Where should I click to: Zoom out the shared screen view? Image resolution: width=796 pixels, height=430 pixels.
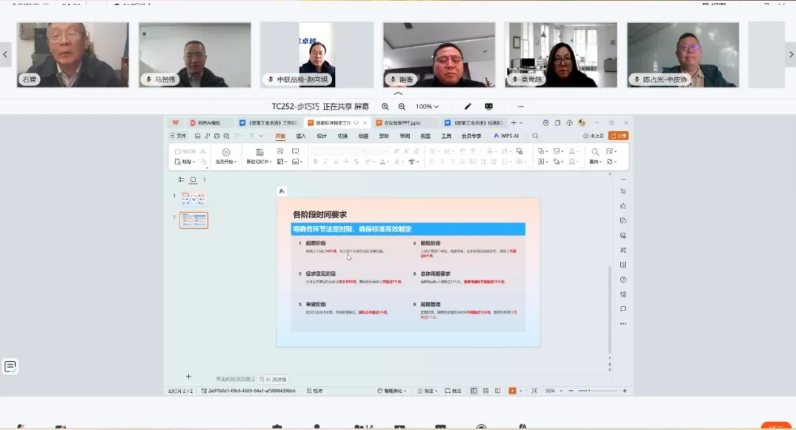click(385, 106)
